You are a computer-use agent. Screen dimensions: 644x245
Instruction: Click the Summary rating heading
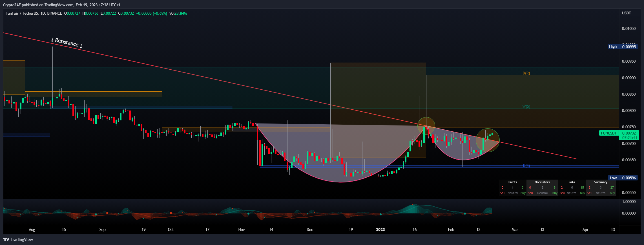click(601, 182)
